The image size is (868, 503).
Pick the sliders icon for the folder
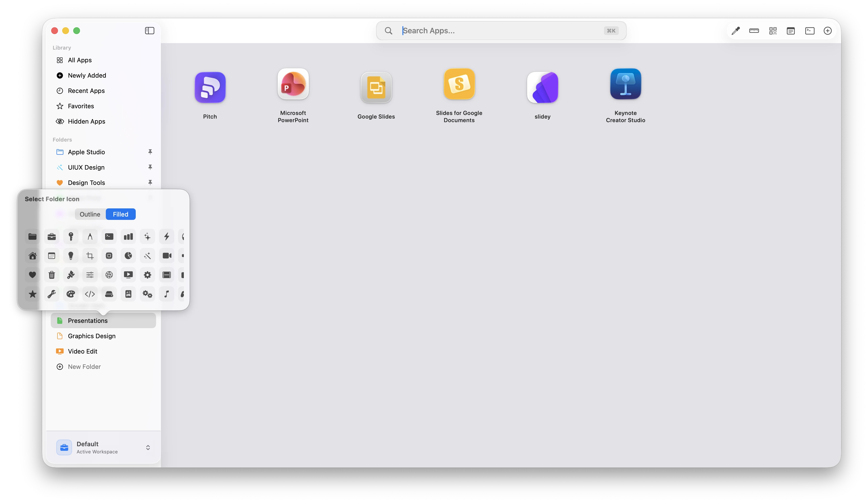(90, 275)
